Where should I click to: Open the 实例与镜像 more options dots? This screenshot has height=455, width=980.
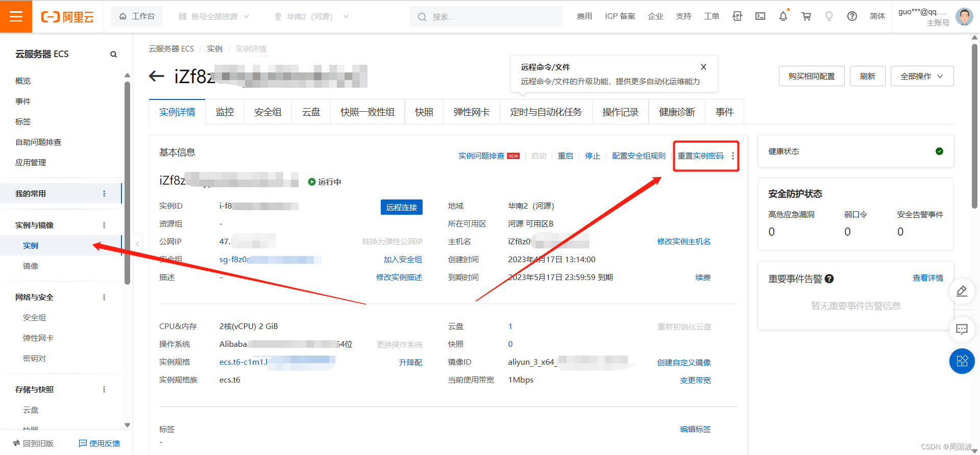pos(104,225)
